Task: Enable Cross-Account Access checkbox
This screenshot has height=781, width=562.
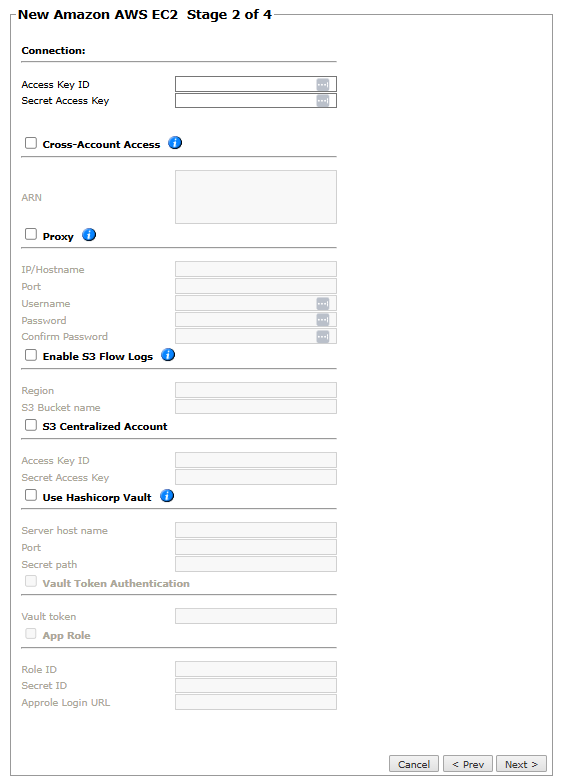Action: [x=31, y=143]
